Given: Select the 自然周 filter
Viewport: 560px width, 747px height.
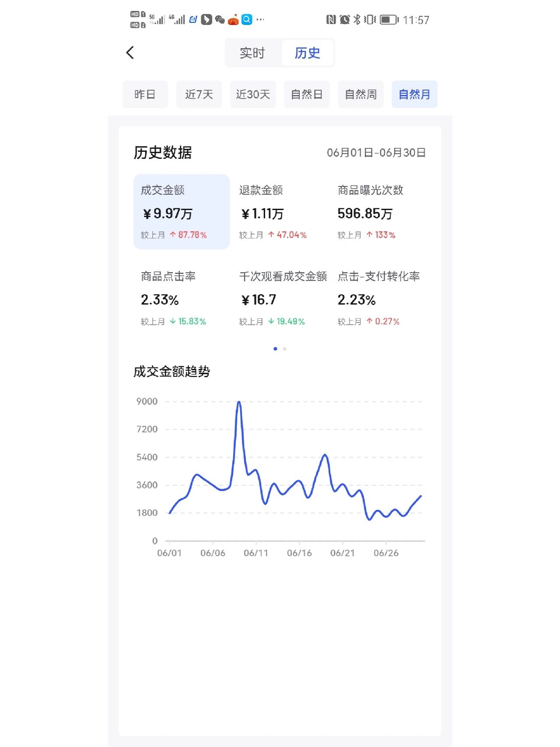Looking at the screenshot, I should pos(360,94).
